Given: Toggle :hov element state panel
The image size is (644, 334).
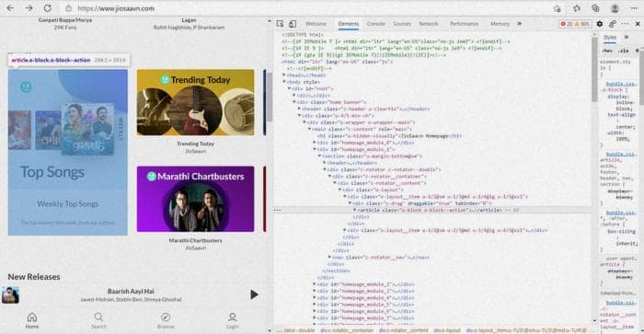Looking at the screenshot, I should 607,51.
